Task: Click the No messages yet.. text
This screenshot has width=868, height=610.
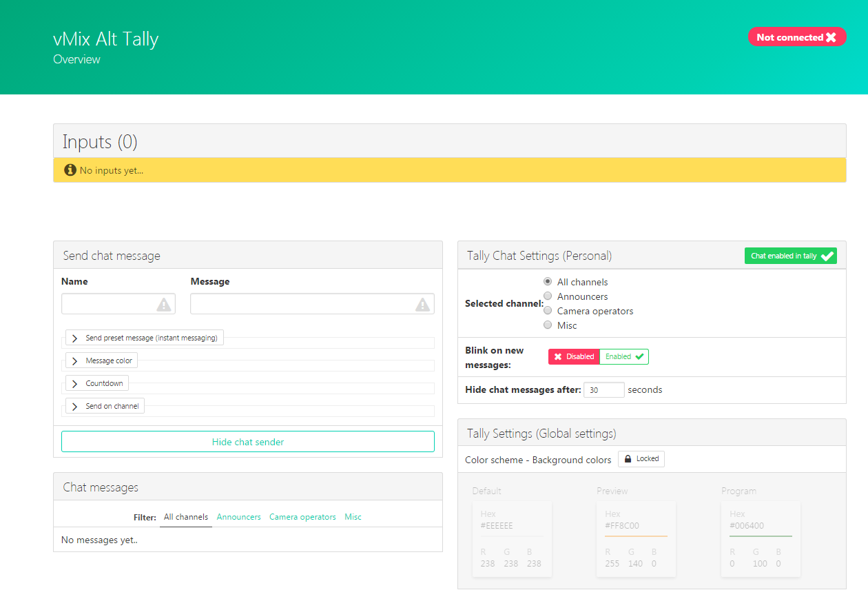Action: pyautogui.click(x=99, y=540)
